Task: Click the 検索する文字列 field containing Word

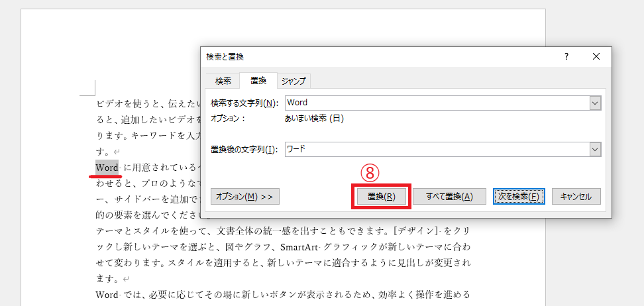Action: point(436,103)
